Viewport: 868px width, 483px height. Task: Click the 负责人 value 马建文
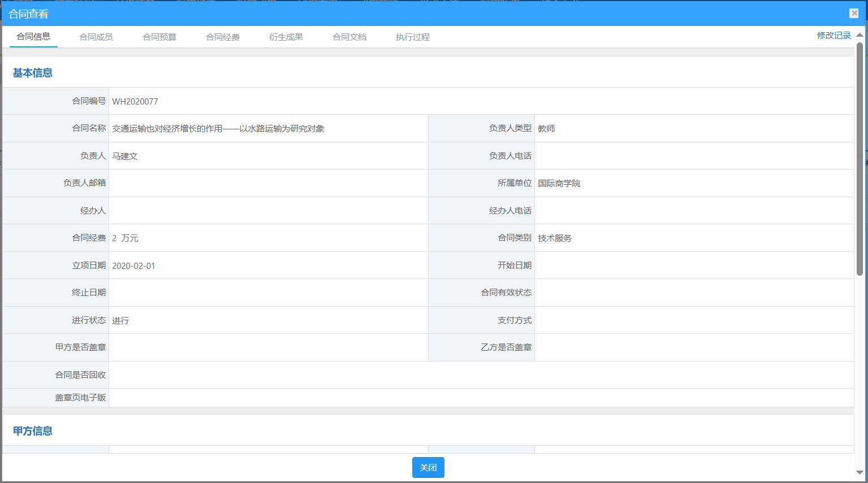pos(125,156)
